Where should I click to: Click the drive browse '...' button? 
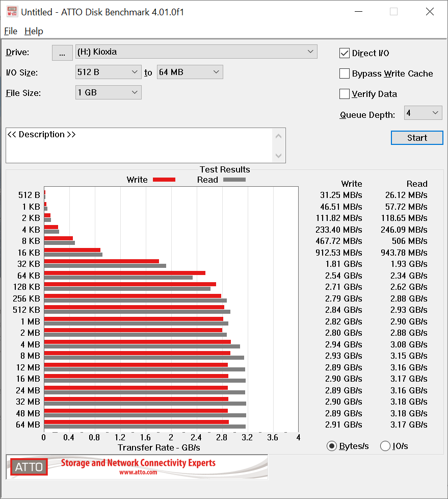point(62,53)
